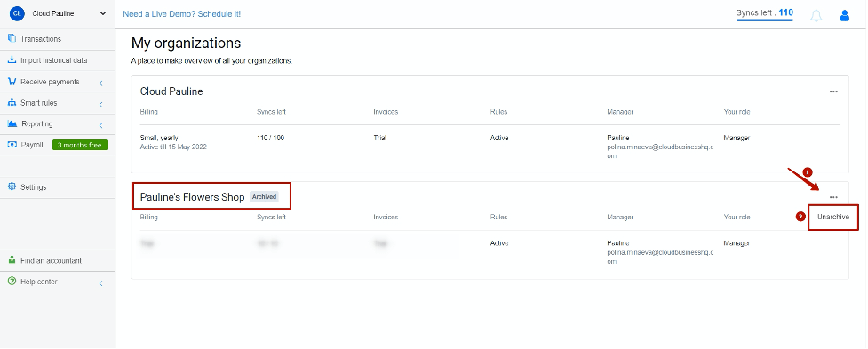Click the Find an accountant person icon
The width and height of the screenshot is (868, 349).
[12, 260]
